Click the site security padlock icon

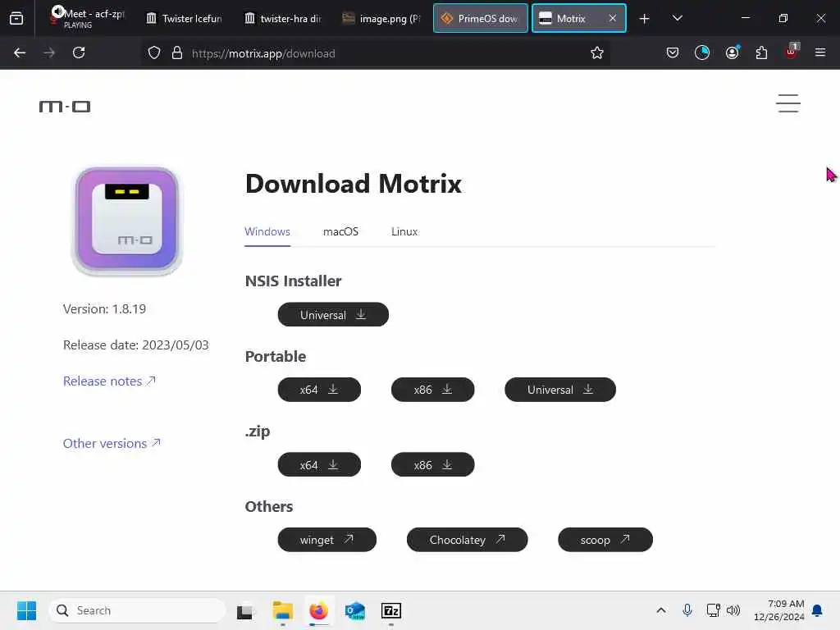(177, 53)
